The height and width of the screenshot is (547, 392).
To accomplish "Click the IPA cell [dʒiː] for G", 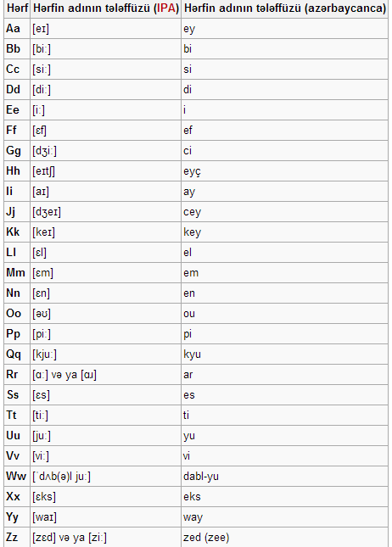I will coord(106,151).
